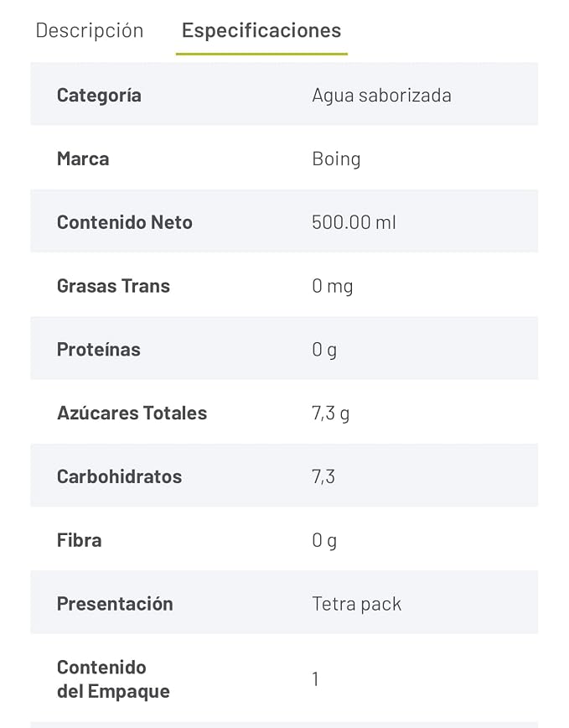Click the Contenido del Empaque label
Viewport: 569px width, 728px height.
[114, 679]
